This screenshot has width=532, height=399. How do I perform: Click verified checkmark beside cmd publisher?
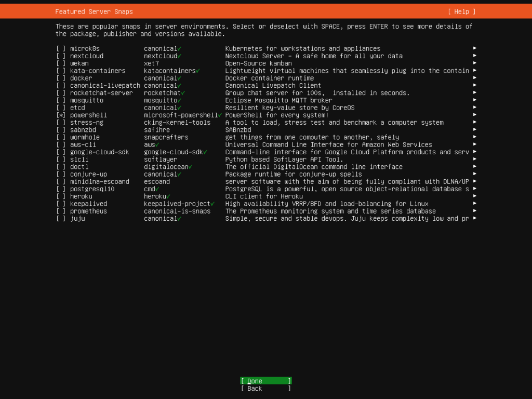(157, 189)
